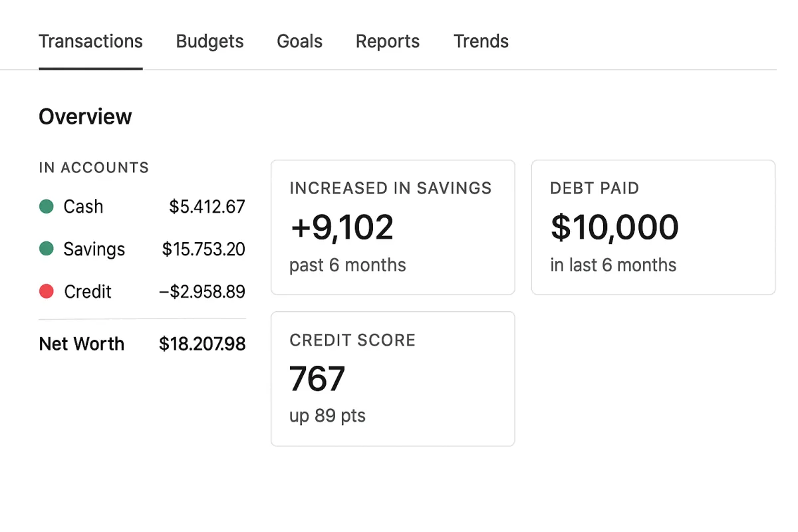Select the Cash account row

[142, 207]
